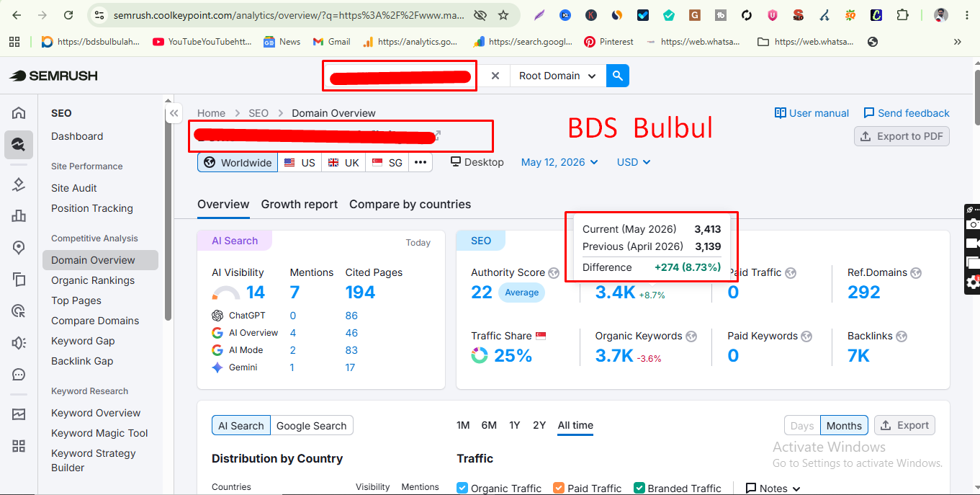Open the chat-bubble AI rail icon
Image resolution: width=980 pixels, height=495 pixels.
coord(19,375)
